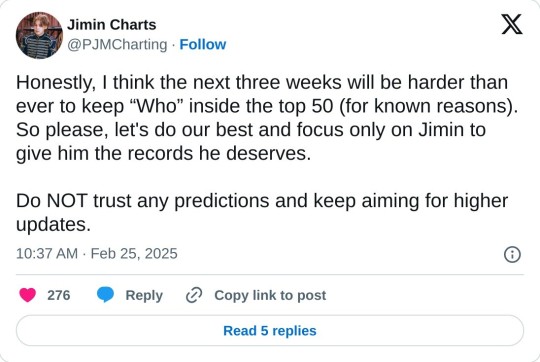Click the Read 5 replies button
The height and width of the screenshot is (362, 540).
click(270, 331)
